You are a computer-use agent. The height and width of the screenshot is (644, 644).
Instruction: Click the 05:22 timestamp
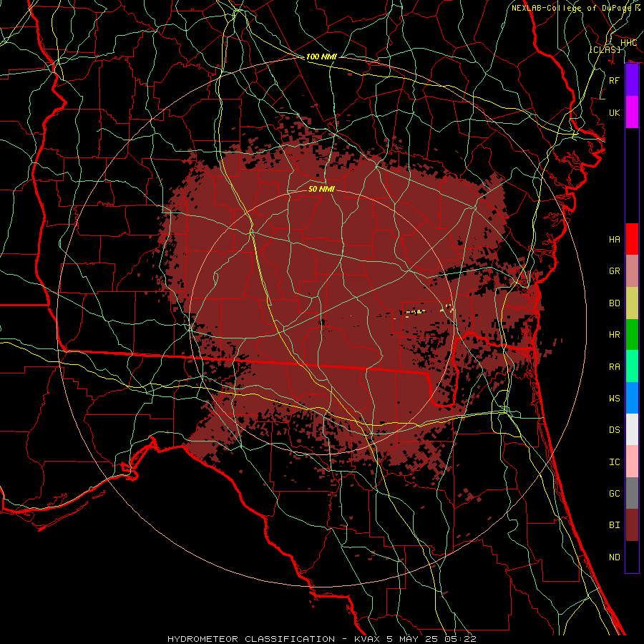462,639
